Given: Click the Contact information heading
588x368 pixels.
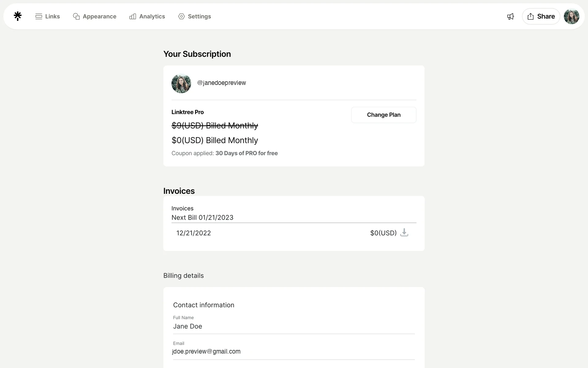Looking at the screenshot, I should 204,305.
